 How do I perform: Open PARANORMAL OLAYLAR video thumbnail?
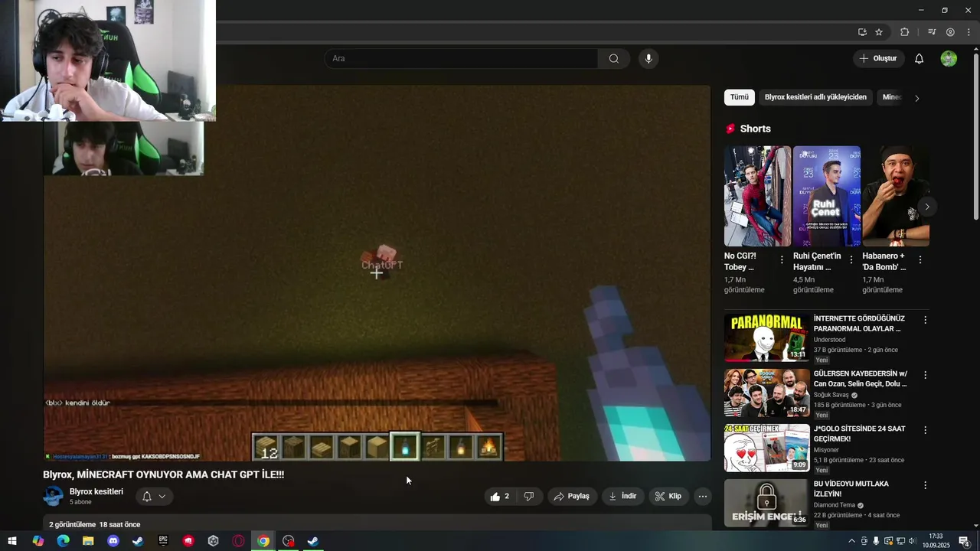766,337
